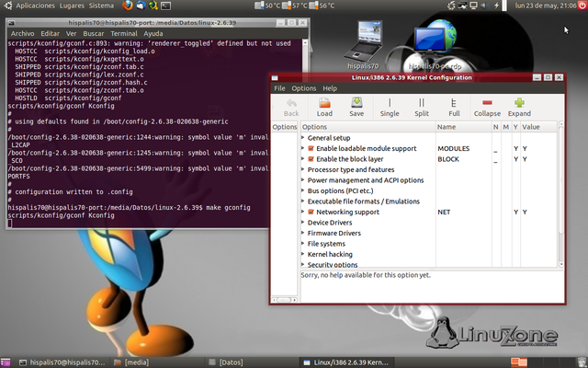
Task: Go back with the Back toolbar button
Action: 291,108
